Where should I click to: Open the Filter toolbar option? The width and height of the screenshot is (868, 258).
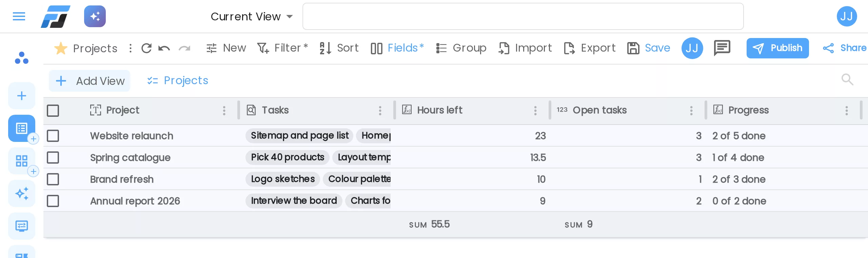pos(282,48)
